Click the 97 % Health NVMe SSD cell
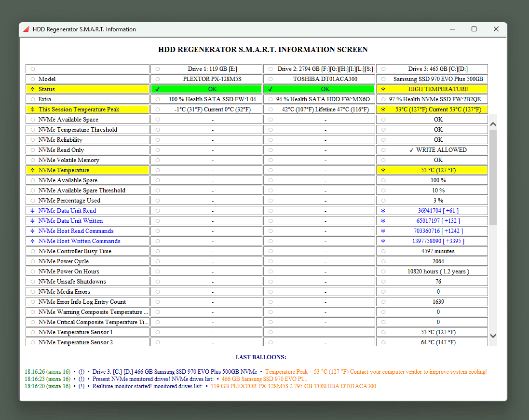529x420 pixels. coord(432,99)
